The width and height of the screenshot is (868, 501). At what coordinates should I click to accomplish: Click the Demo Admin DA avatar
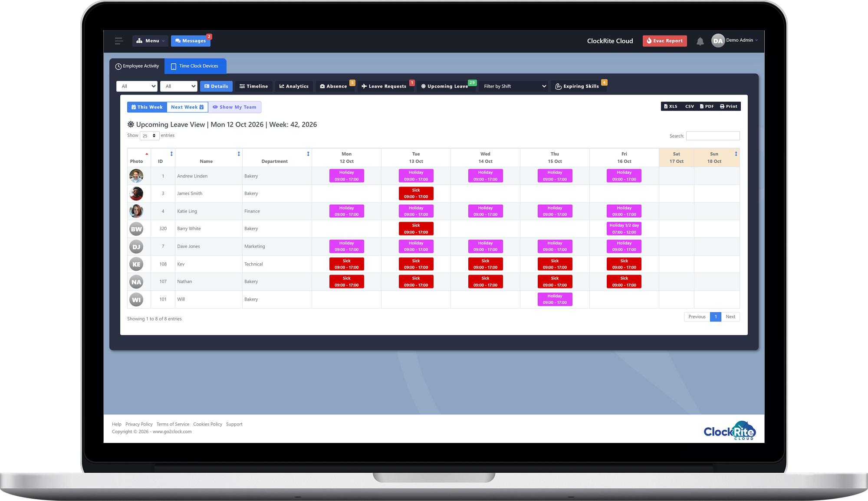coord(718,41)
